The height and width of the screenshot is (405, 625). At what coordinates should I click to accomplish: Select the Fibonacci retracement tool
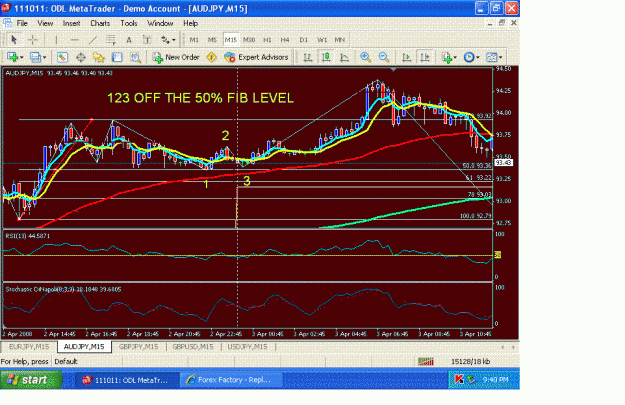point(111,39)
